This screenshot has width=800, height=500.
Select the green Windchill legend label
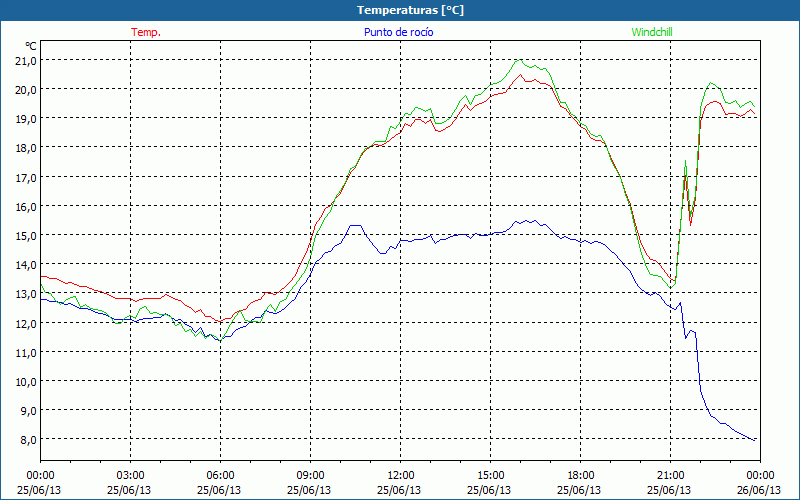pyautogui.click(x=652, y=32)
